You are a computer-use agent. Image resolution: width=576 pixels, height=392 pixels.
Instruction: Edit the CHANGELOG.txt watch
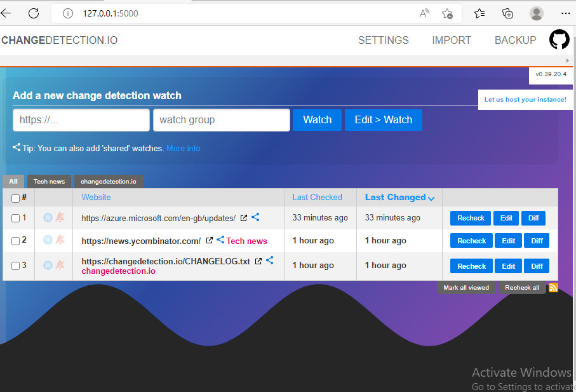(x=509, y=266)
